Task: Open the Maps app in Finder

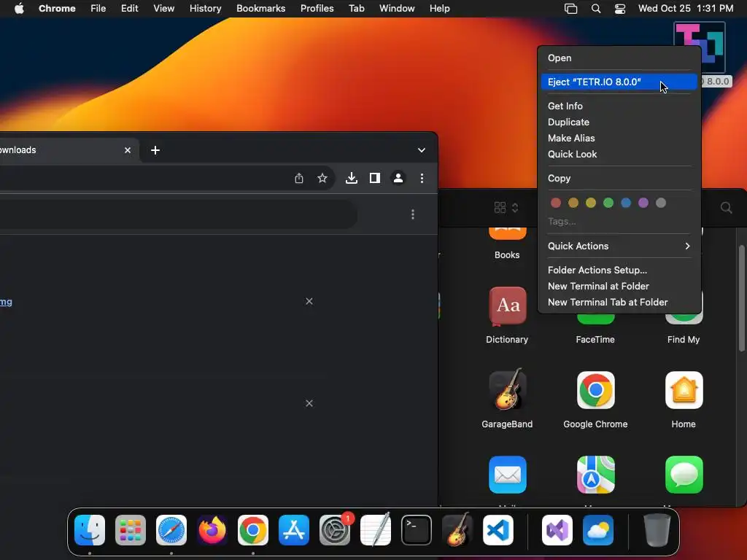Action: (x=595, y=475)
